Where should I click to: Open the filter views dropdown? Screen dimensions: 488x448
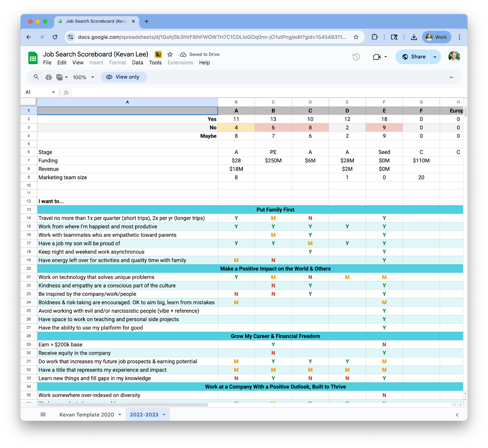point(62,77)
